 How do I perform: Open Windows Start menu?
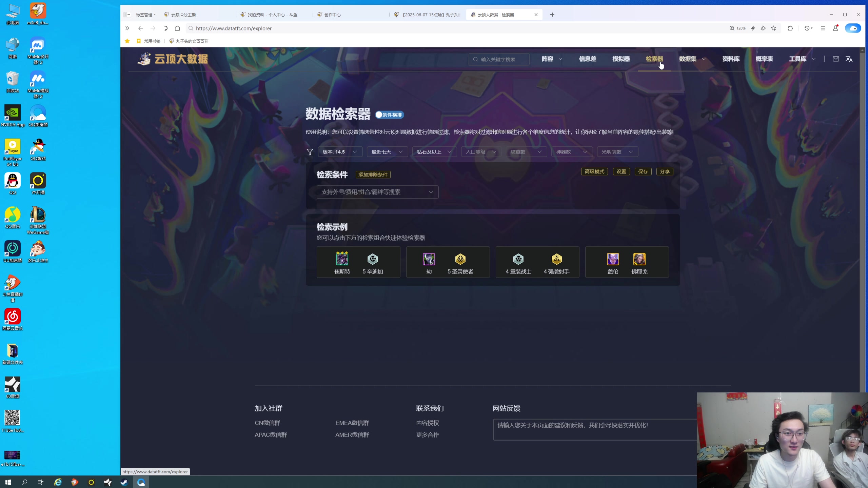tap(8, 482)
